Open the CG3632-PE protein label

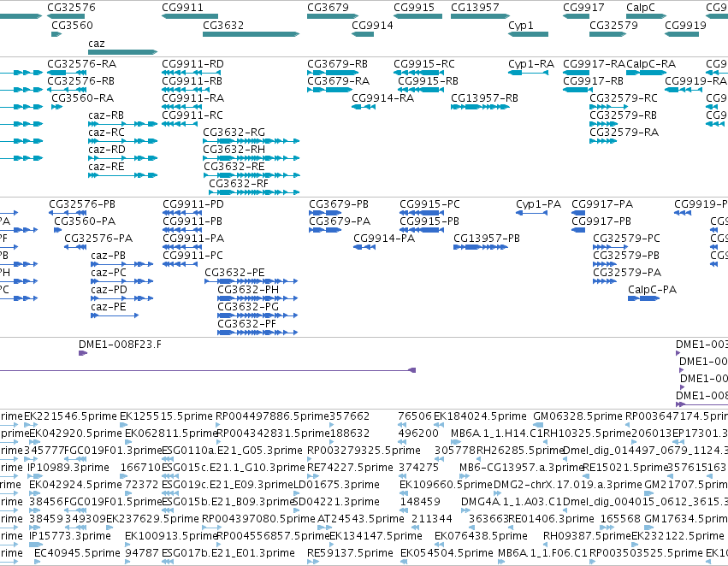(234, 273)
